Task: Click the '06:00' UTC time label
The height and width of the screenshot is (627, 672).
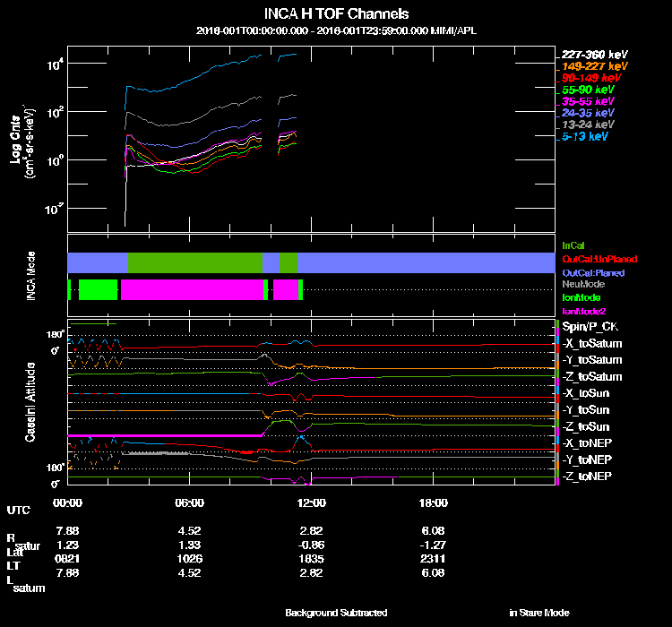Action: tap(189, 502)
